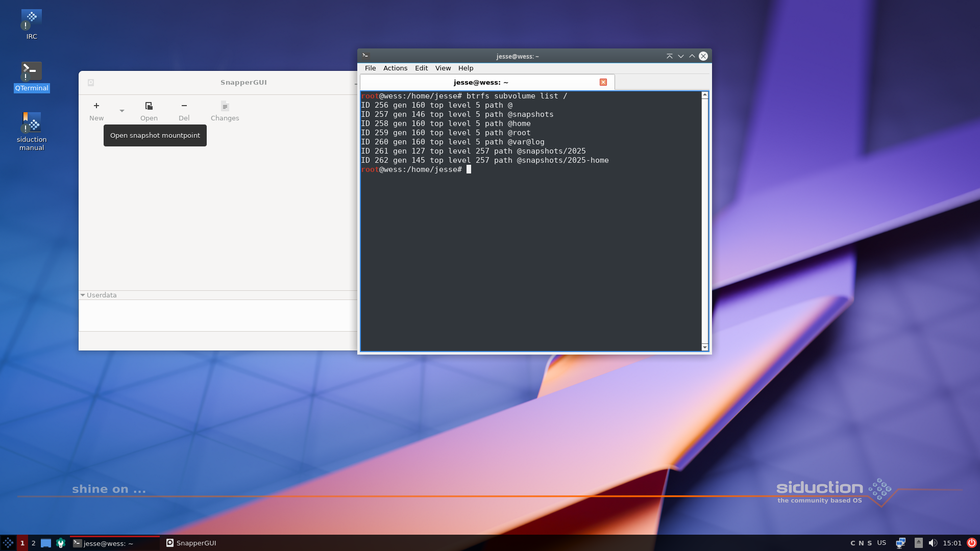Image resolution: width=980 pixels, height=551 pixels.
Task: Show Changes for snapshot in SnapperGUI
Action: [x=225, y=111]
